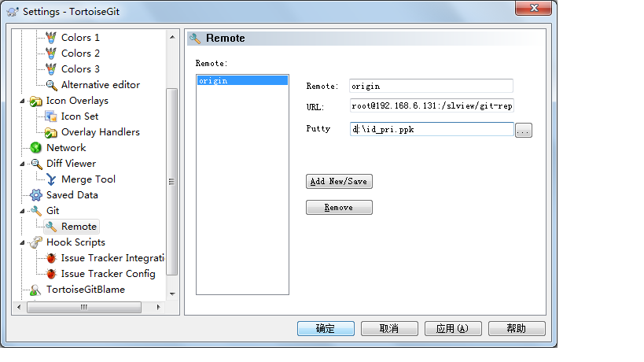Click the tree horizontal scrollbar thumb

coord(84,308)
